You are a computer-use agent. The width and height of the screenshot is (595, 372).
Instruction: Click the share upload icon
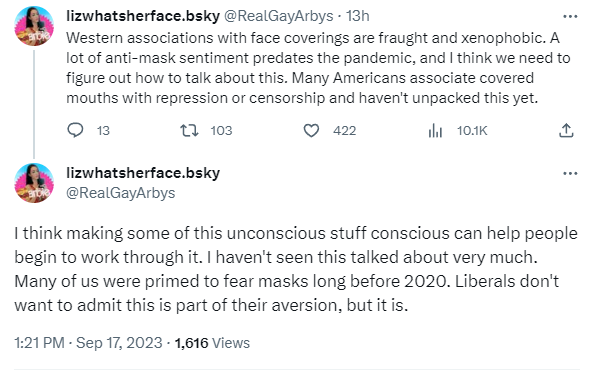[x=566, y=131]
